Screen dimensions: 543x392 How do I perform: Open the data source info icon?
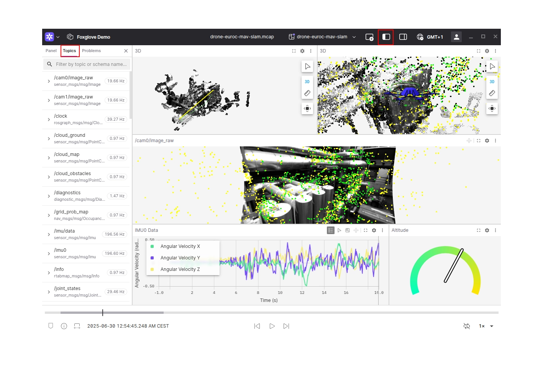click(64, 326)
